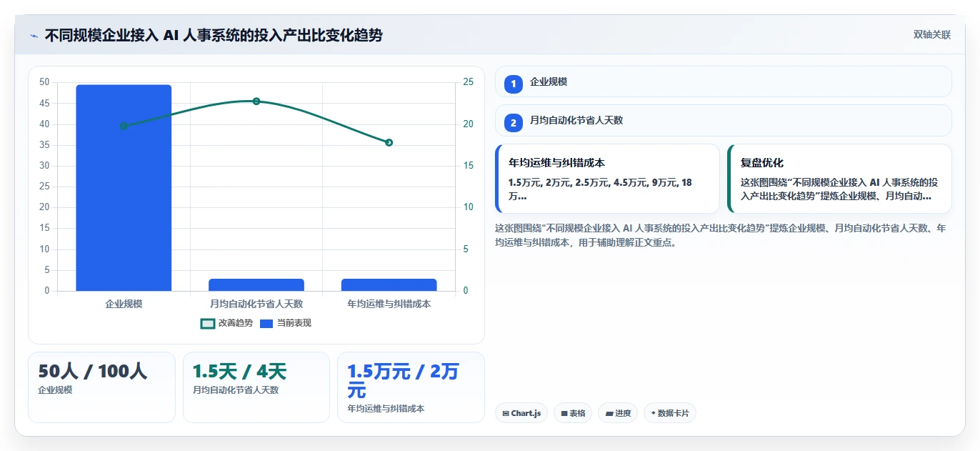Click the chart title heading text
Viewport: 980px width, 451px height.
[214, 35]
